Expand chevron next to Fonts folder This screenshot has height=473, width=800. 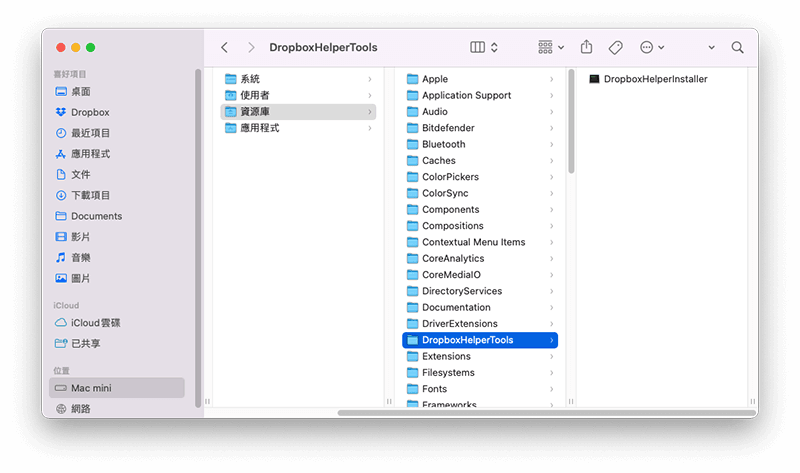coord(552,389)
